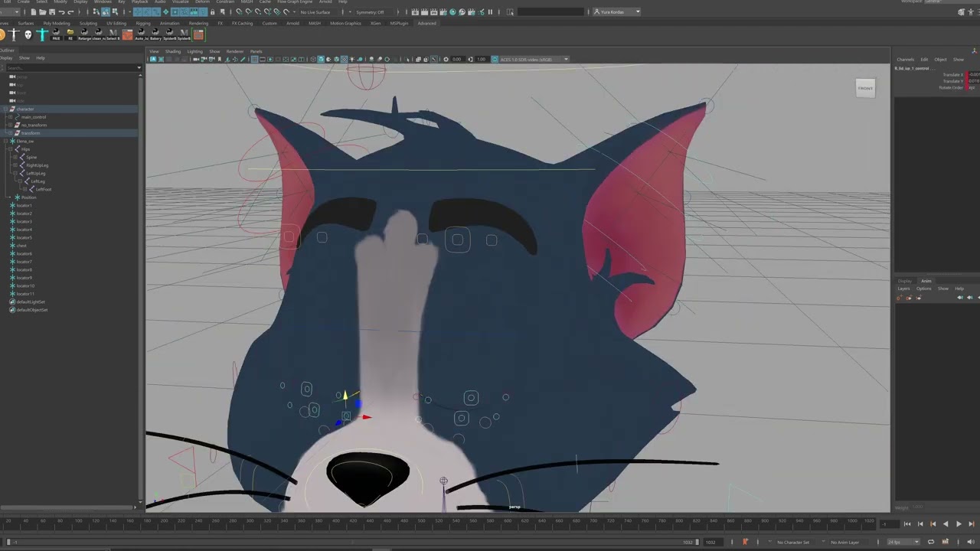Open the Flow Graph Engine menu
Image resolution: width=980 pixels, height=551 pixels.
coord(295,2)
